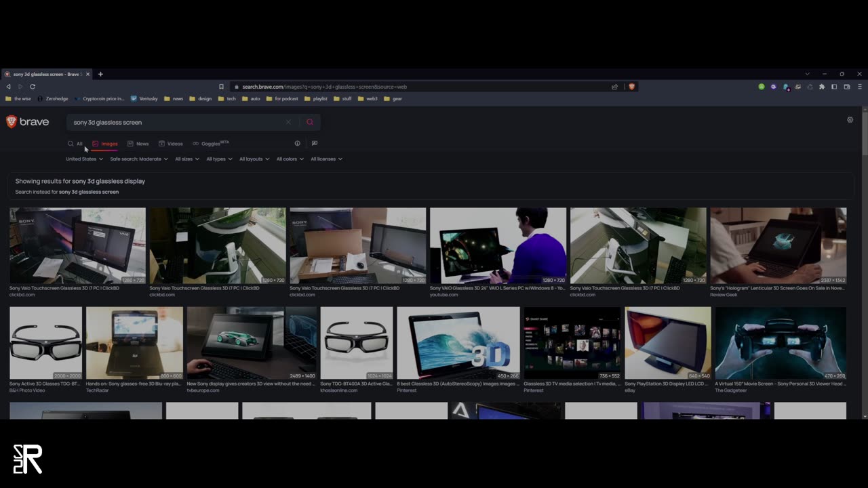Open the browser hamburger menu
Image resolution: width=868 pixels, height=488 pixels.
(860, 87)
